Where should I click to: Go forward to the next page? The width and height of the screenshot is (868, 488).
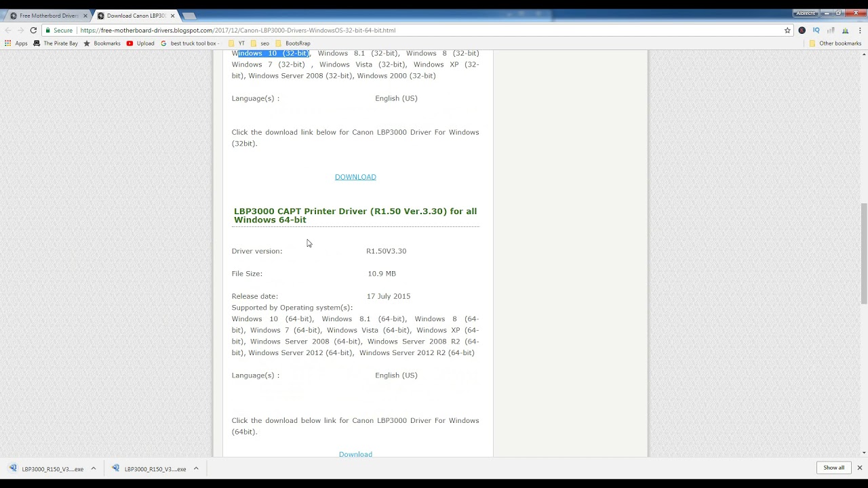click(20, 30)
